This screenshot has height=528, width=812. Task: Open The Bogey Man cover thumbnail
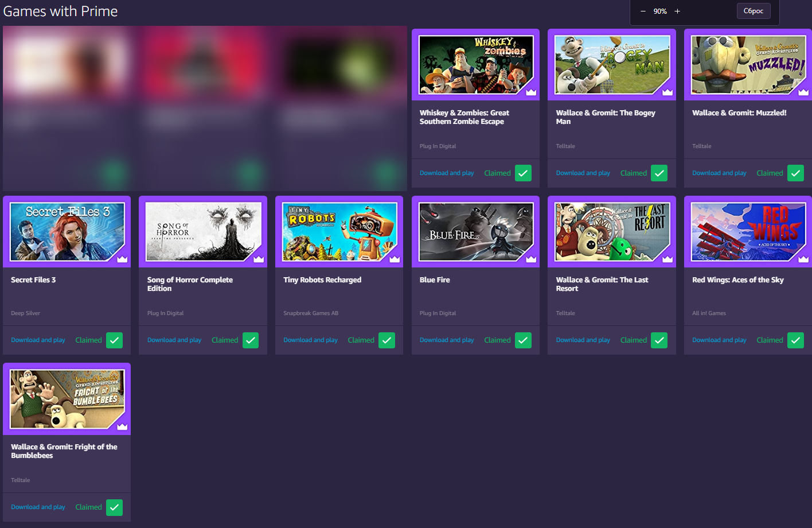click(x=612, y=65)
